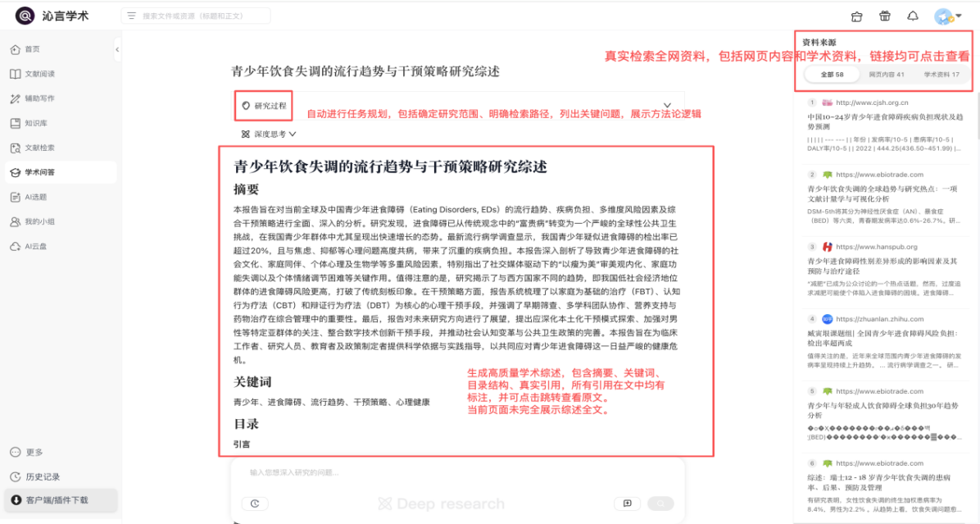Open the gift box icon
This screenshot has width=980, height=524.
click(x=884, y=16)
